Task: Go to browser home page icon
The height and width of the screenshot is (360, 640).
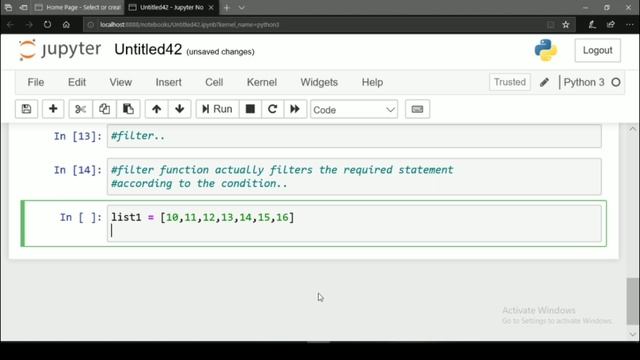Action: pyautogui.click(x=66, y=24)
